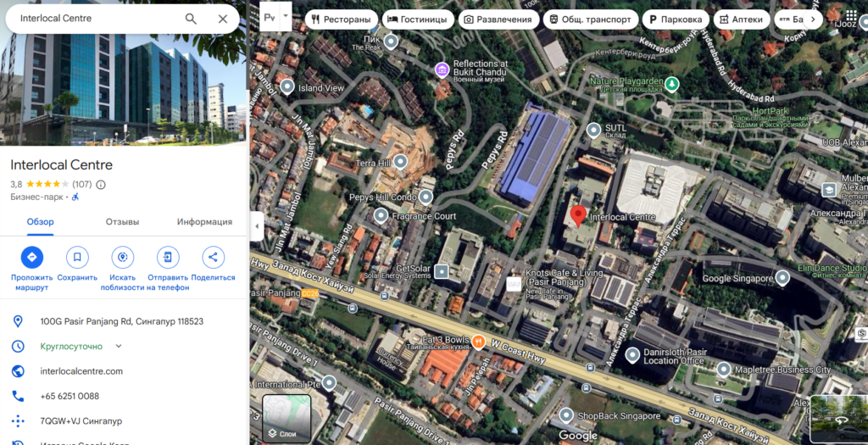Click the red Interlocal Centre map pin
Viewport: 868px width, 445px height.
click(578, 216)
